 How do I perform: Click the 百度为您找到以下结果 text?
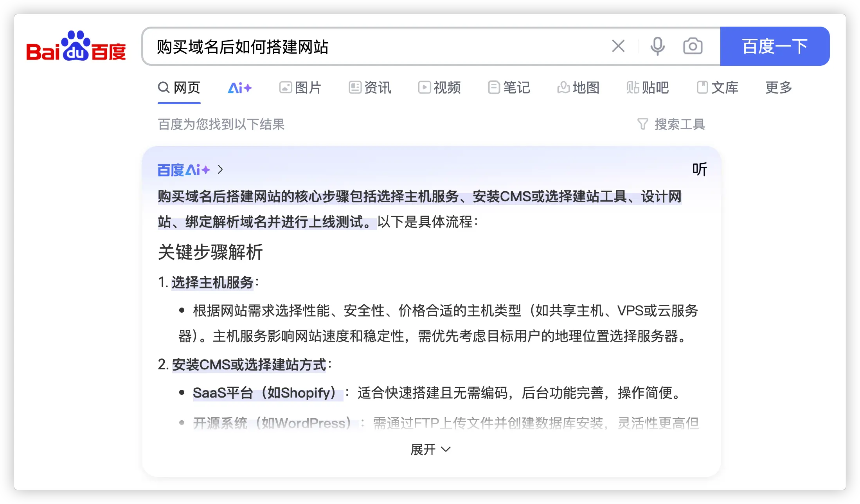click(221, 124)
